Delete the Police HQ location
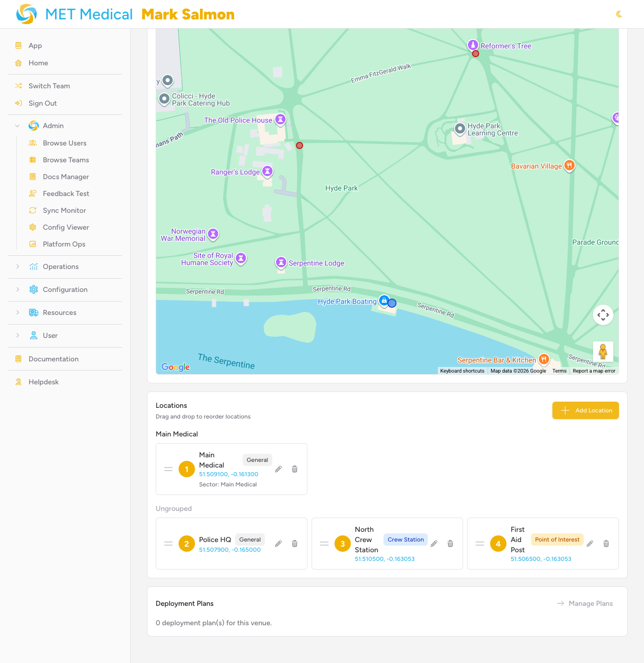Image resolution: width=644 pixels, height=663 pixels. pos(294,544)
